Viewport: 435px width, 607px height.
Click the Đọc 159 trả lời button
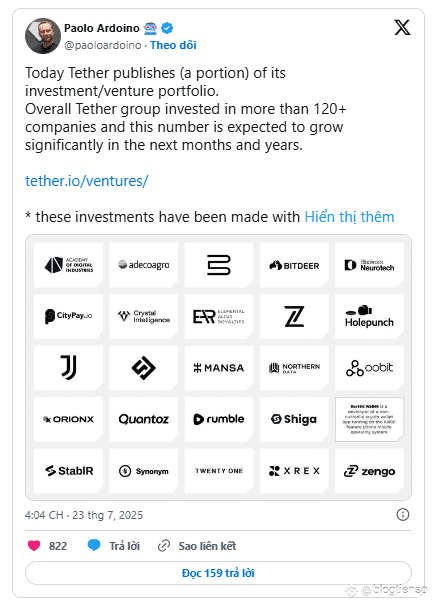tap(218, 573)
